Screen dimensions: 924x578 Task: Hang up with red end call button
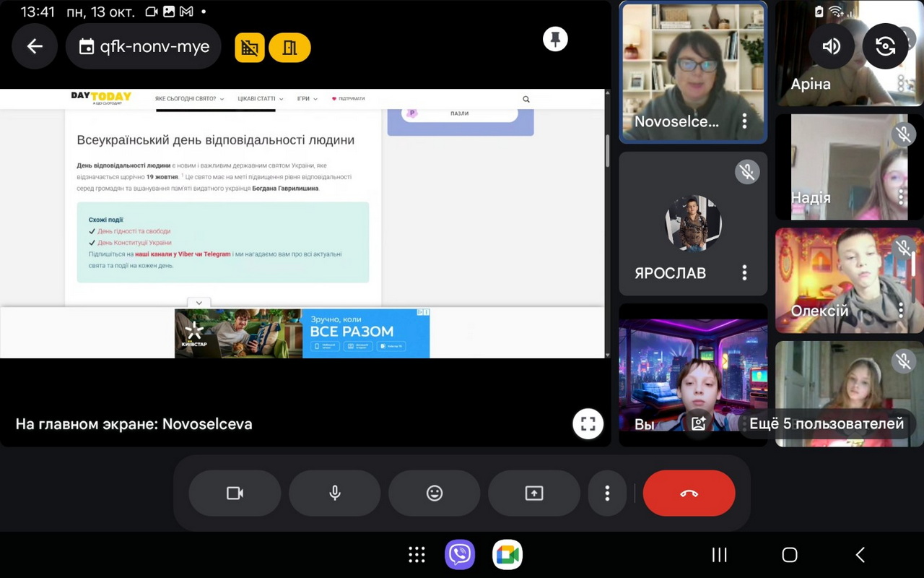[x=689, y=493]
